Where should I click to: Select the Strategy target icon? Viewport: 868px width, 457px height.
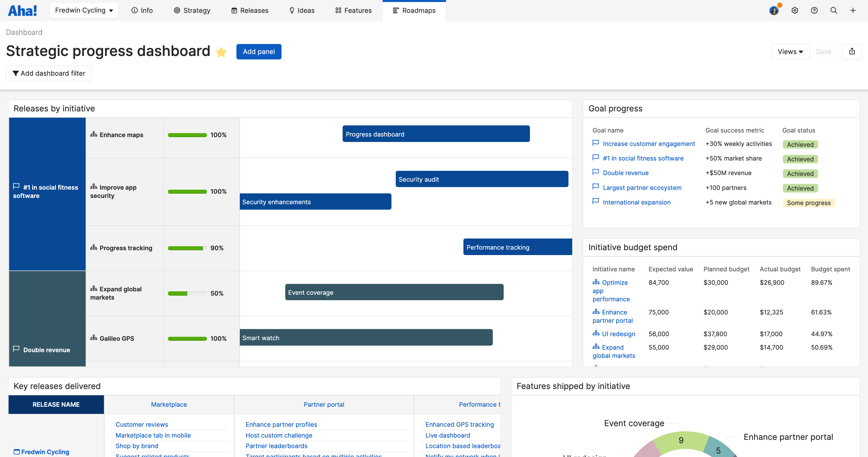[x=176, y=11]
